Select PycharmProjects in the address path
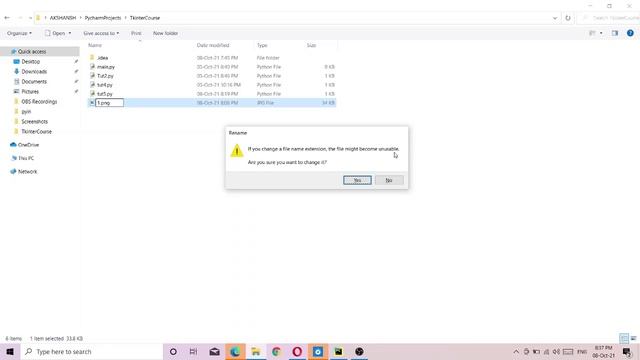The width and height of the screenshot is (640, 360). tap(103, 18)
